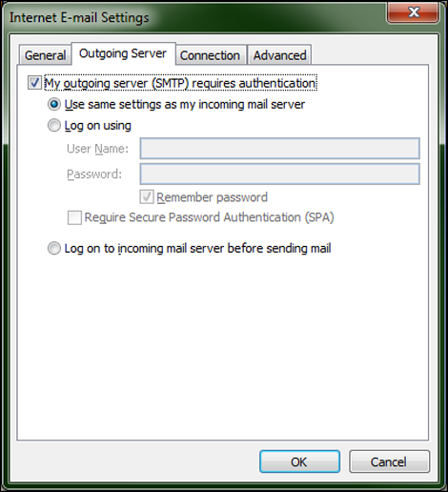Click the 'Require Secure Password Authentication (SPA)' label text

tap(209, 217)
